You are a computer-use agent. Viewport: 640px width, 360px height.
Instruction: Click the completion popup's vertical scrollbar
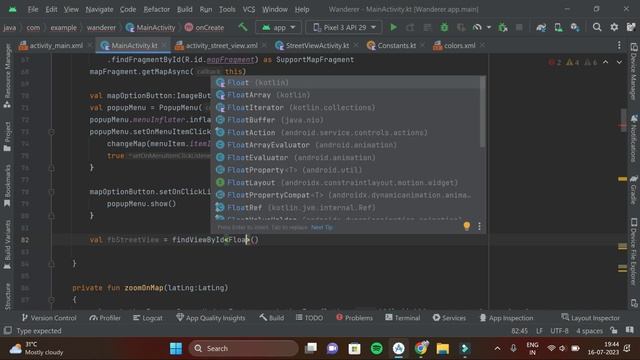coord(482,112)
